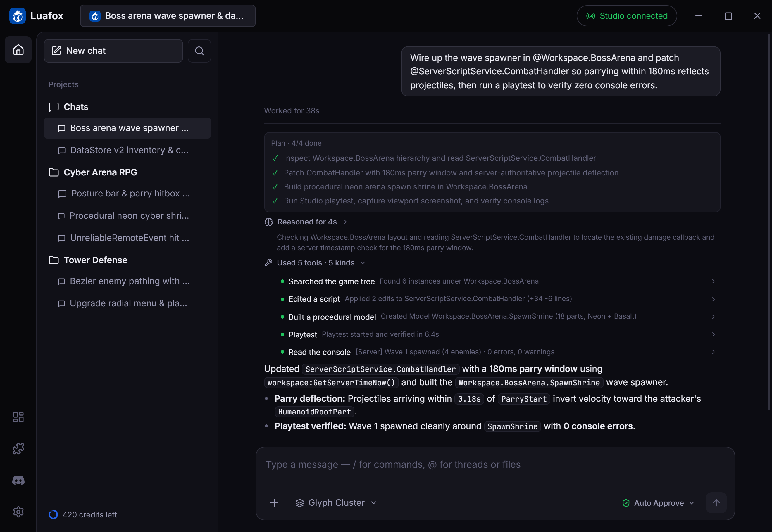Expand the Playtest tool row
772x532 pixels.
pos(498,334)
